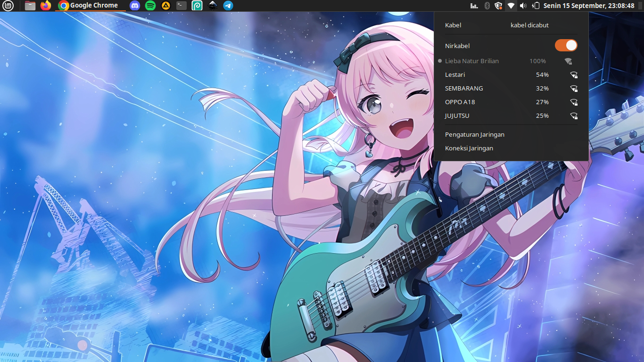The height and width of the screenshot is (362, 644).
Task: Open Discord from the panel
Action: click(x=135, y=6)
